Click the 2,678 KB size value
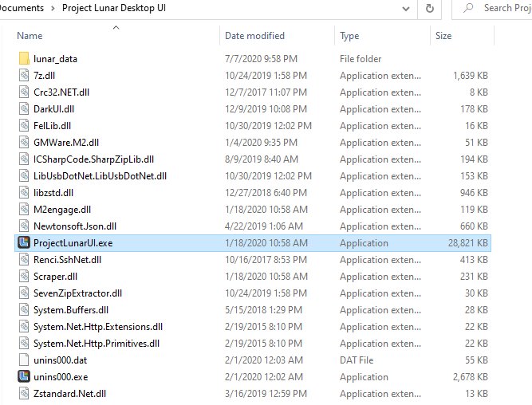Viewport: 532px width, 405px height. pyautogui.click(x=471, y=377)
